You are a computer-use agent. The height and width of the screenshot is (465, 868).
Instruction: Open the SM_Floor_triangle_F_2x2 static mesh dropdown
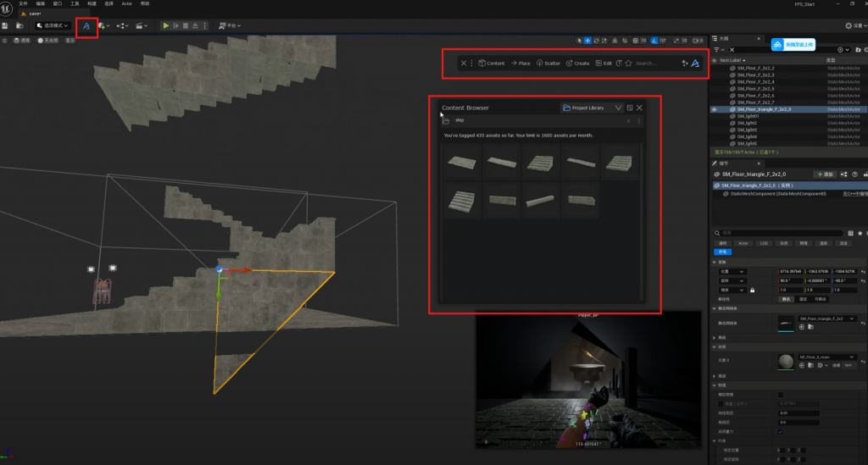point(827,318)
